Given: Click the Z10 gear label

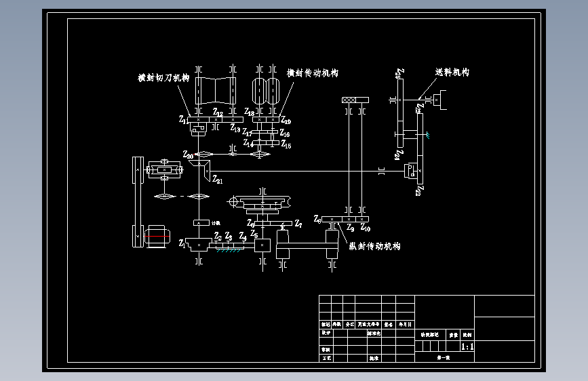Looking at the screenshot, I should point(366,227).
